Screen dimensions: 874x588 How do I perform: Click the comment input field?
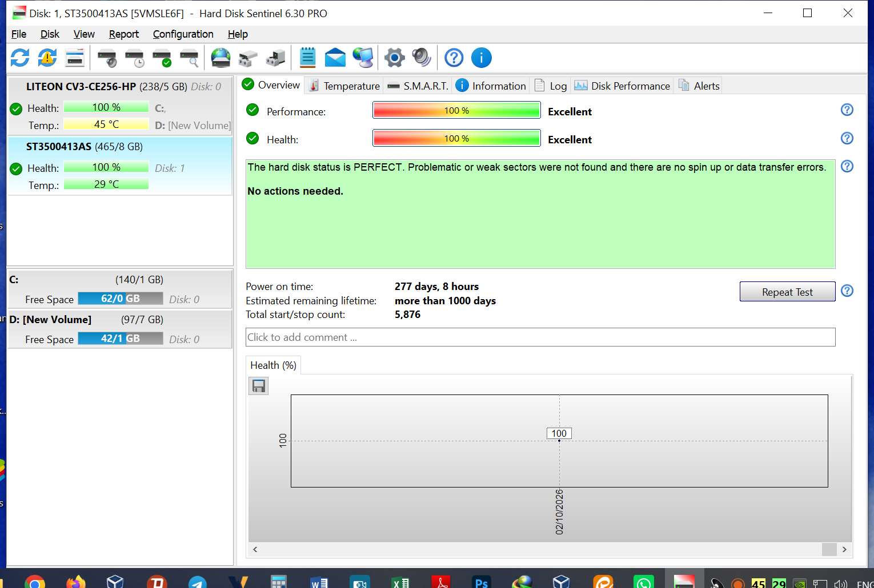[x=540, y=337]
